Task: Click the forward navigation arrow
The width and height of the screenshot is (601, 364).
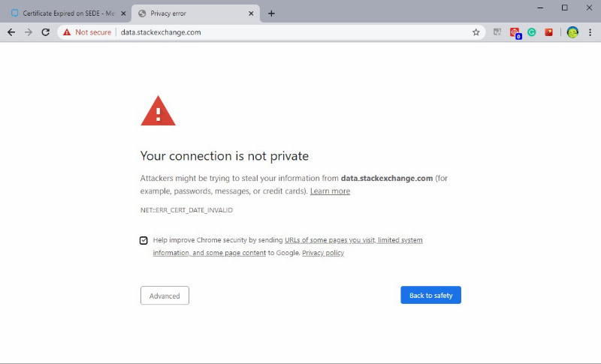Action: pos(29,32)
